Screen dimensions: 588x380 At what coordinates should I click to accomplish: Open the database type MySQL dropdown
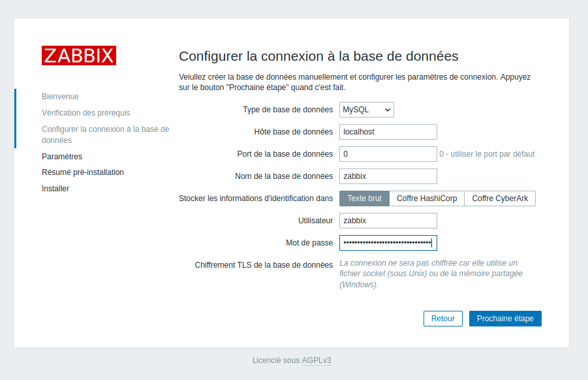(366, 110)
